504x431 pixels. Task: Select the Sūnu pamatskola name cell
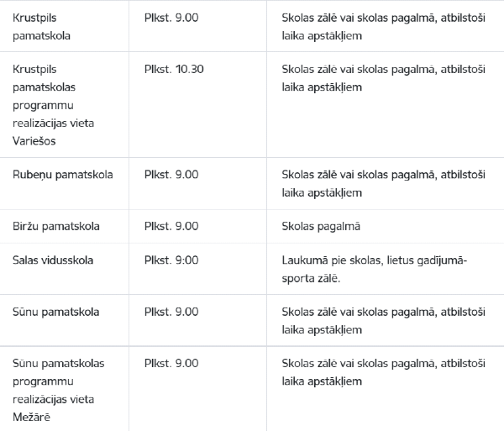[x=55, y=312]
